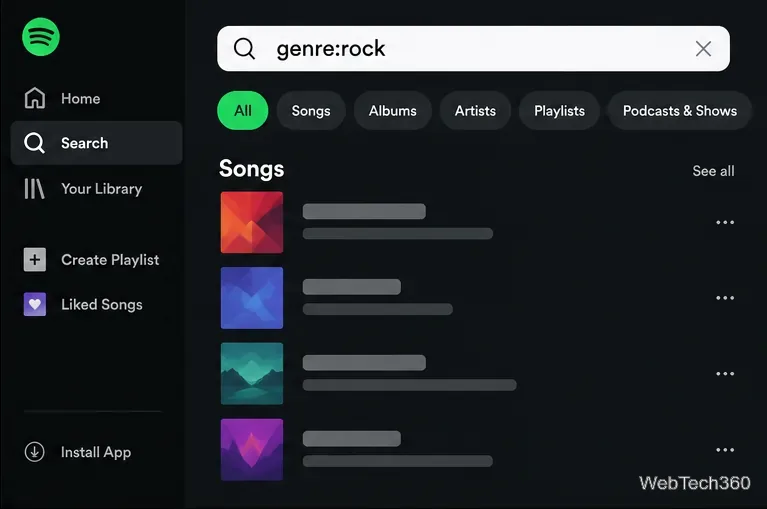Open more options for the purple-cover song
This screenshot has width=767, height=509.
(725, 450)
